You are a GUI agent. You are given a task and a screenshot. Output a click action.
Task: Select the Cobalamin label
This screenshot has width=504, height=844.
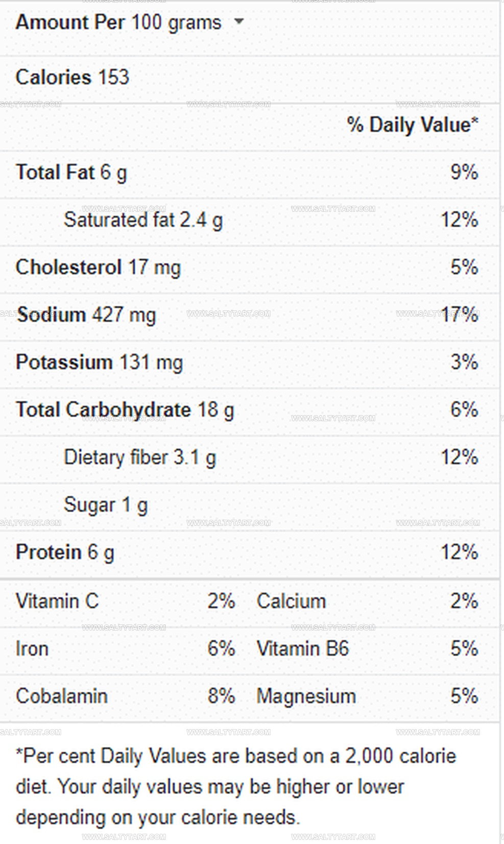[62, 696]
